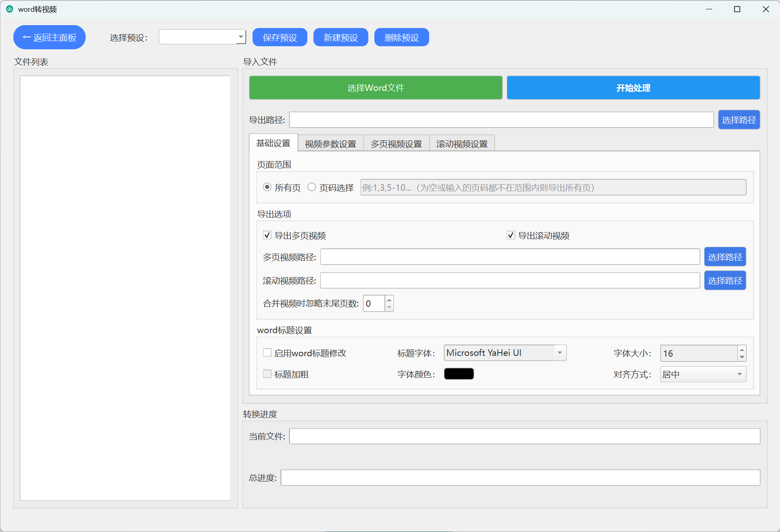Enable the 启用word标题修改 checkbox
The height and width of the screenshot is (532, 780).
coord(267,353)
